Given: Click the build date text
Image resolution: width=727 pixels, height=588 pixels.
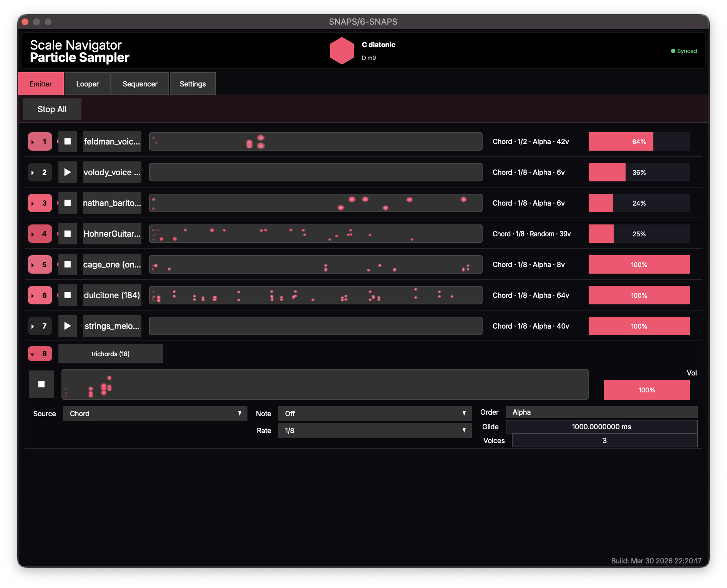Looking at the screenshot, I should coord(656,561).
